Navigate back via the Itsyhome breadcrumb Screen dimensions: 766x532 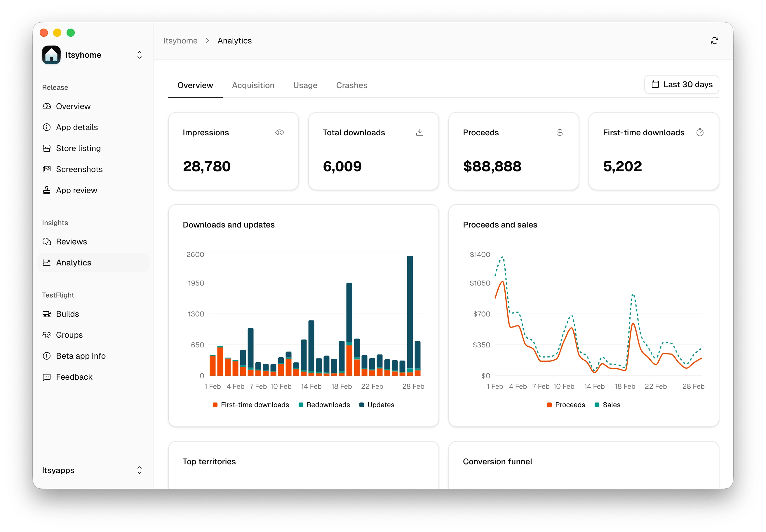(x=180, y=40)
